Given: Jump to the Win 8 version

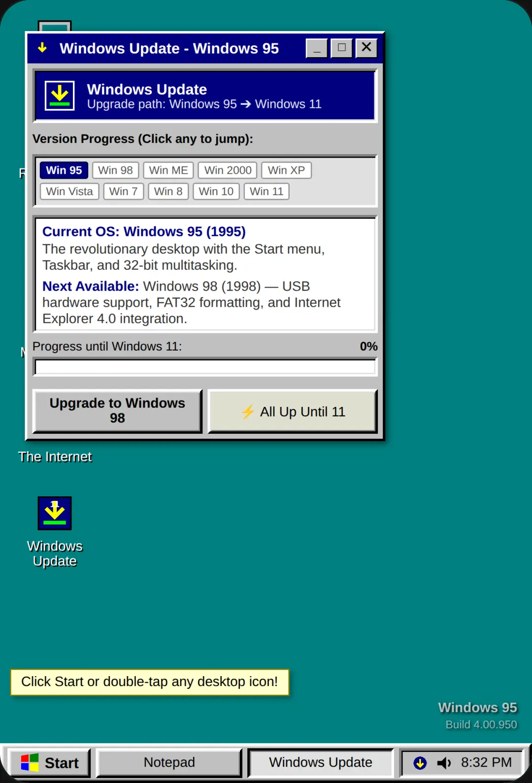Looking at the screenshot, I should (x=168, y=192).
